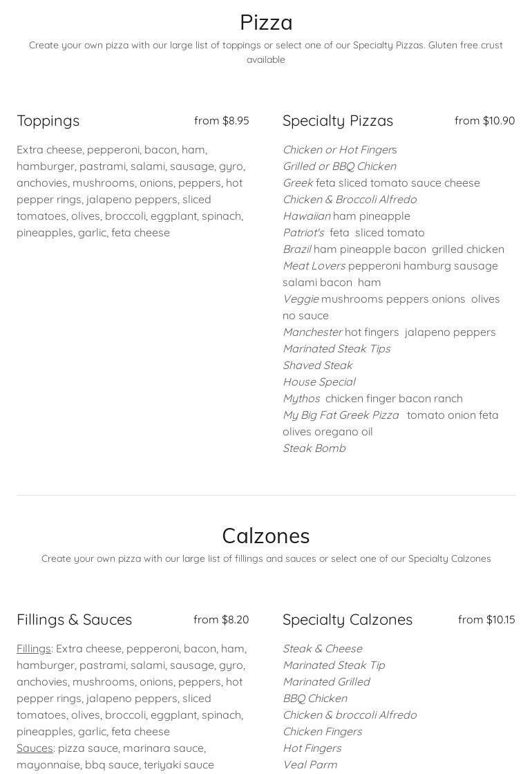Select the Veal Parm calzone item

(310, 765)
